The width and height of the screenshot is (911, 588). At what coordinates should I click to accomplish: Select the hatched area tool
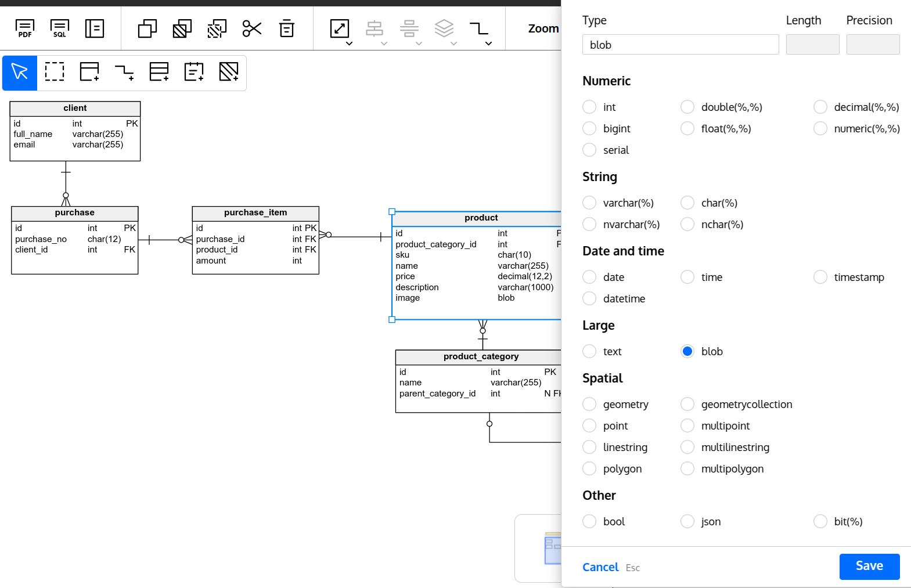click(x=229, y=72)
